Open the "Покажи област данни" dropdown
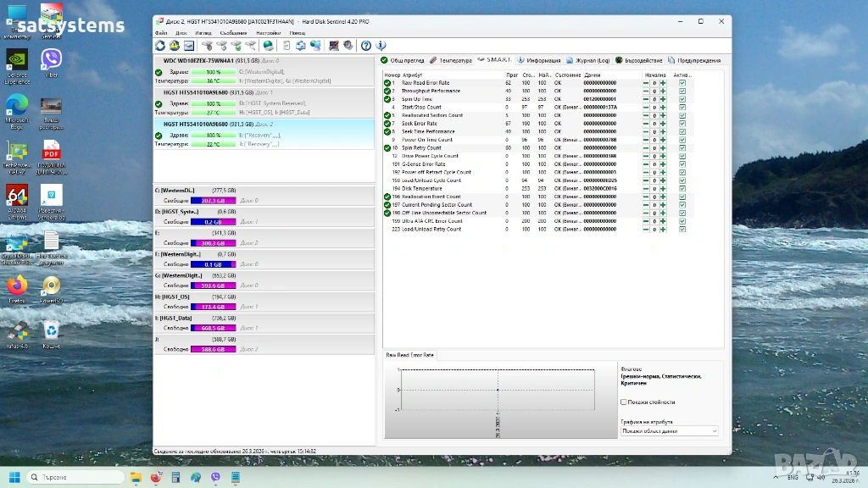Viewport: 868px width, 488px height. (669, 431)
